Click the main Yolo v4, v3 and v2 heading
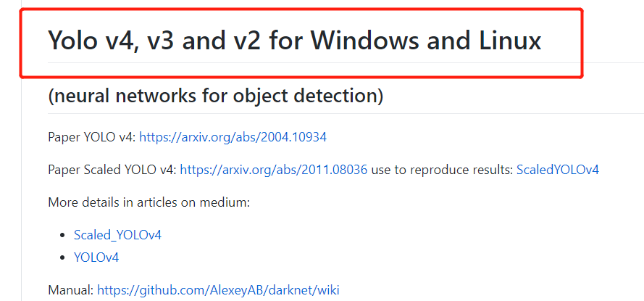This screenshot has height=301, width=644. (294, 41)
